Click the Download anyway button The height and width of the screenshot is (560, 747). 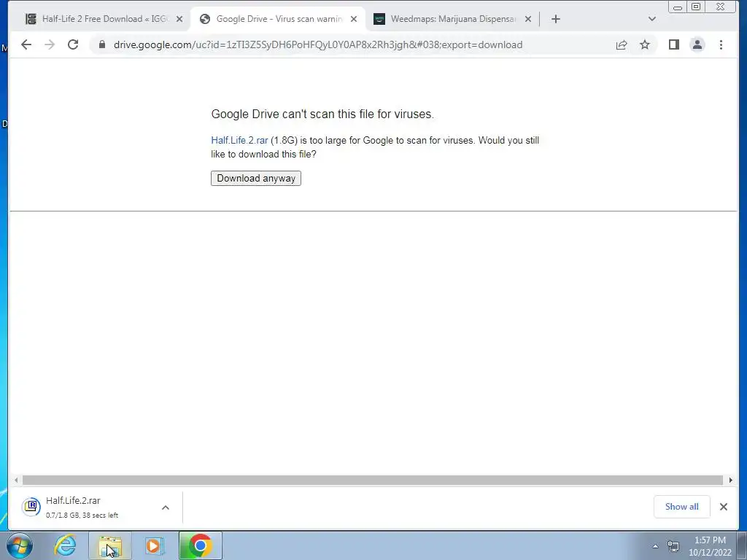[x=256, y=178]
